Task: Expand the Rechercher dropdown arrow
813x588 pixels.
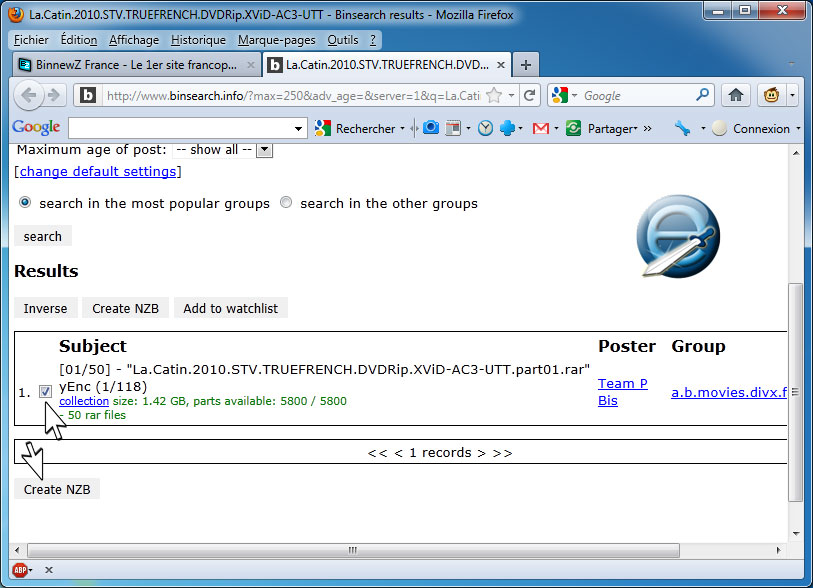Action: tap(402, 128)
